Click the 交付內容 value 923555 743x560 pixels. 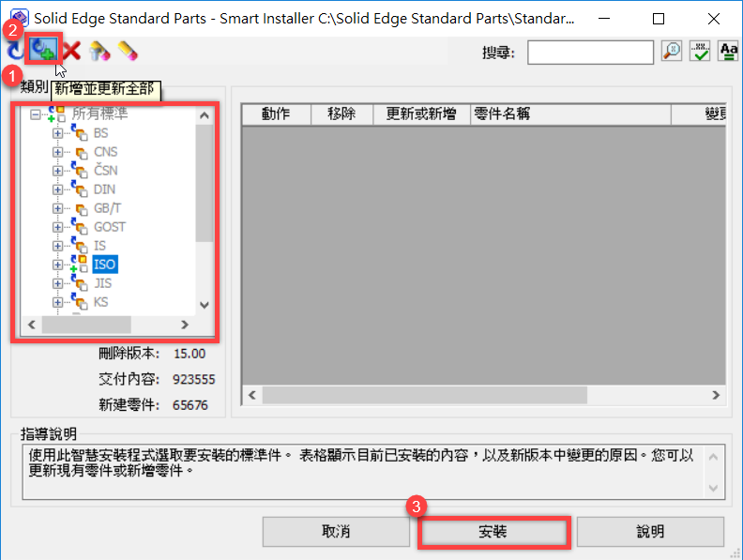[x=194, y=380]
